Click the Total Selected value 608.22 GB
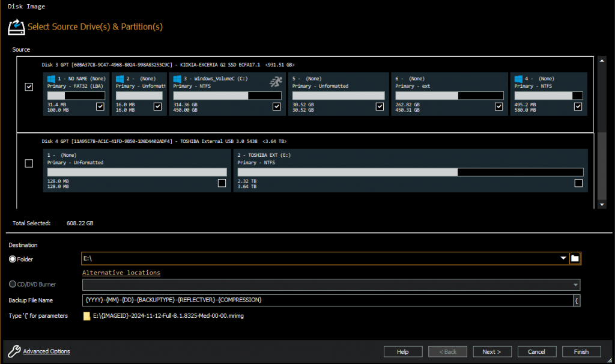The height and width of the screenshot is (364, 615). tap(80, 223)
